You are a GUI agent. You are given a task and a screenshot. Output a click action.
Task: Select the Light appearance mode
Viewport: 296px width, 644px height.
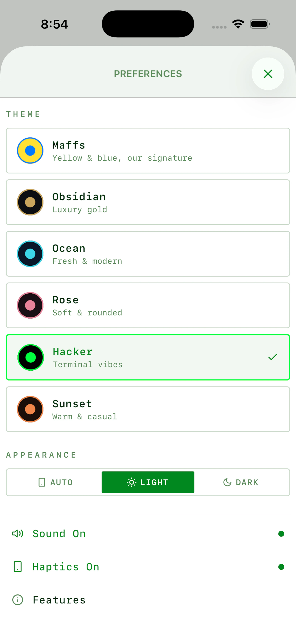(x=148, y=482)
